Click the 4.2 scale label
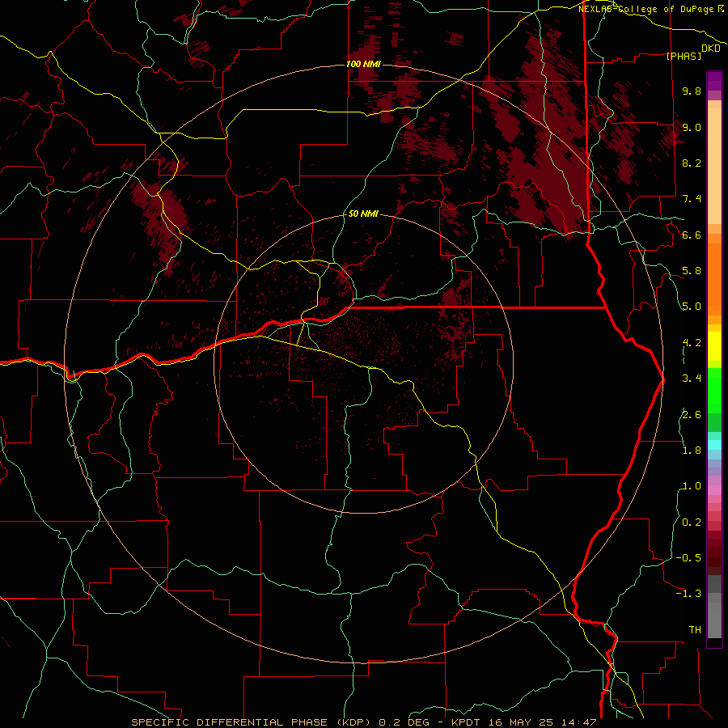The width and height of the screenshot is (728, 728). click(692, 343)
